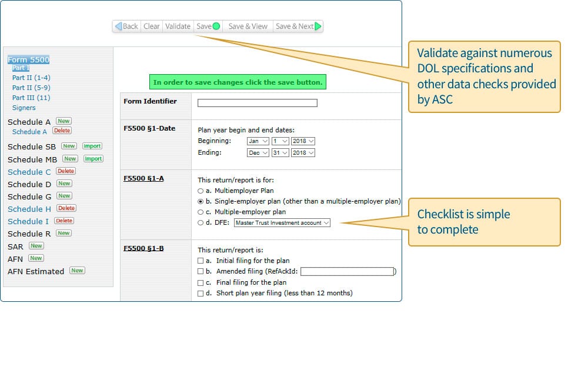
Task: Click the Validate button
Action: (178, 26)
